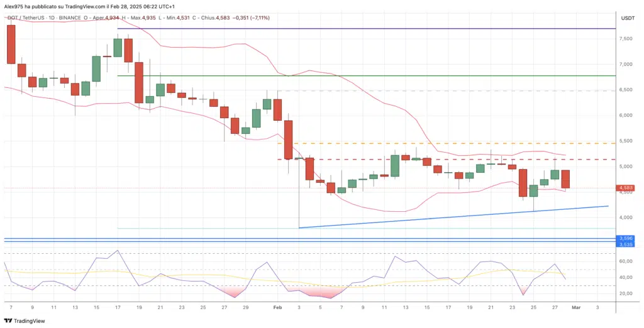This screenshot has width=644, height=328.
Task: Click the Feb label on date axis
Action: tap(277, 308)
